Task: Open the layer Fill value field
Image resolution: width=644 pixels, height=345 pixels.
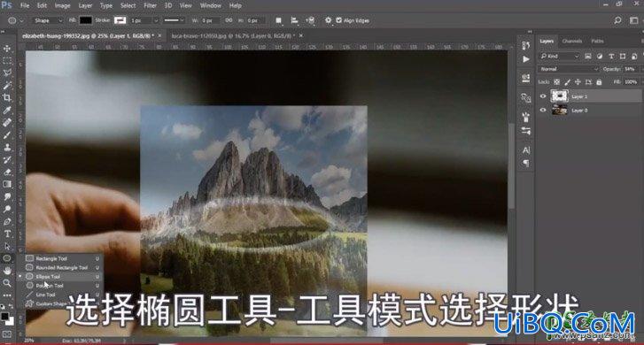Action: click(x=631, y=82)
